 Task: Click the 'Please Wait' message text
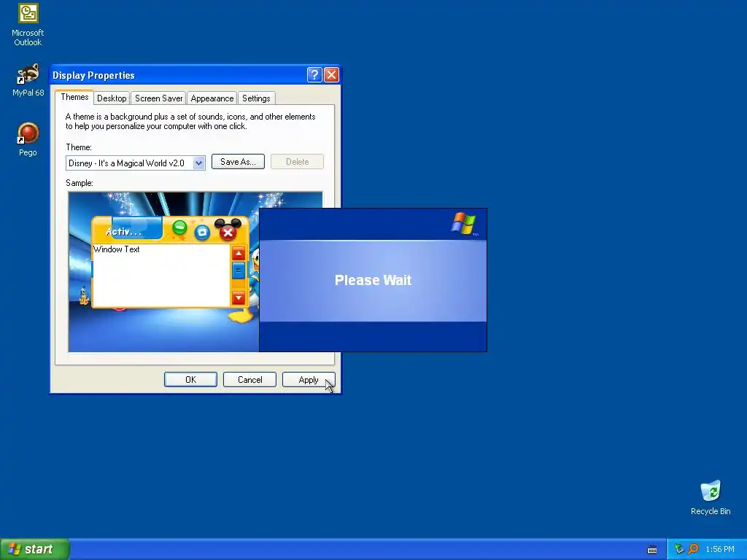[x=373, y=280]
